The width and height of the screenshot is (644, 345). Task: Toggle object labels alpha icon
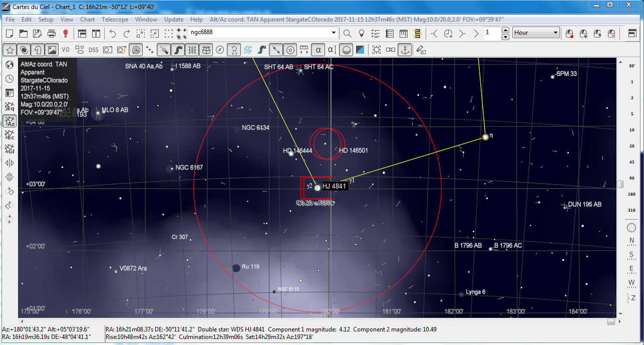pos(318,50)
